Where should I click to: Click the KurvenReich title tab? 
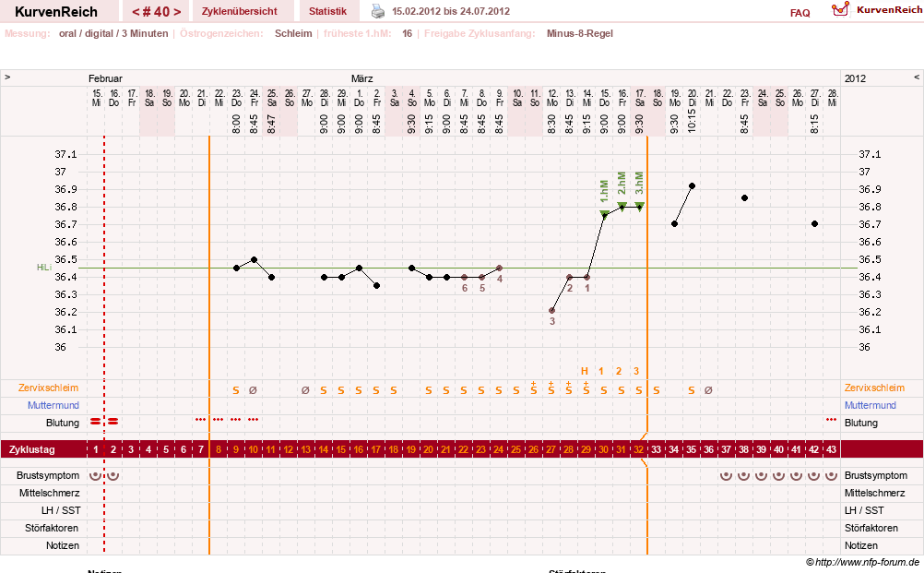point(56,11)
